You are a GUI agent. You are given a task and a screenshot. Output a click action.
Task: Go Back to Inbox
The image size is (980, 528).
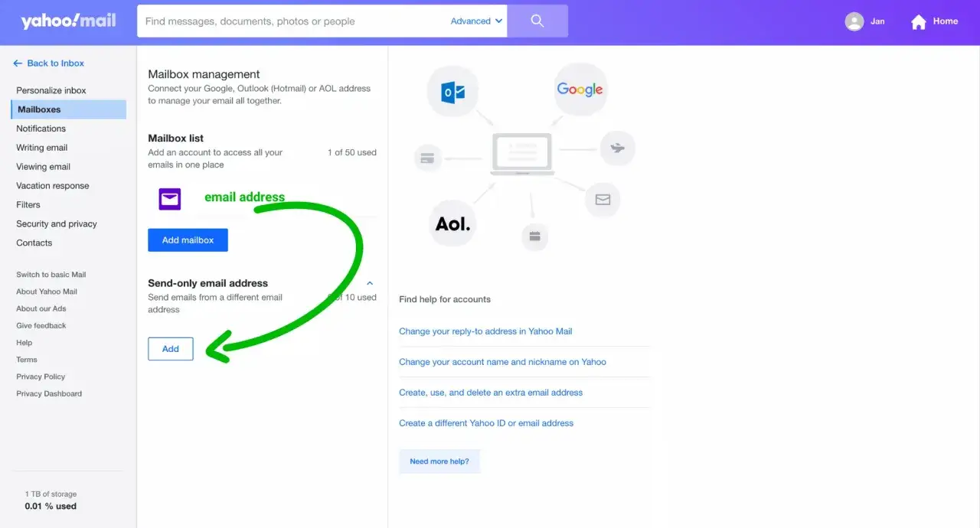[x=49, y=64]
